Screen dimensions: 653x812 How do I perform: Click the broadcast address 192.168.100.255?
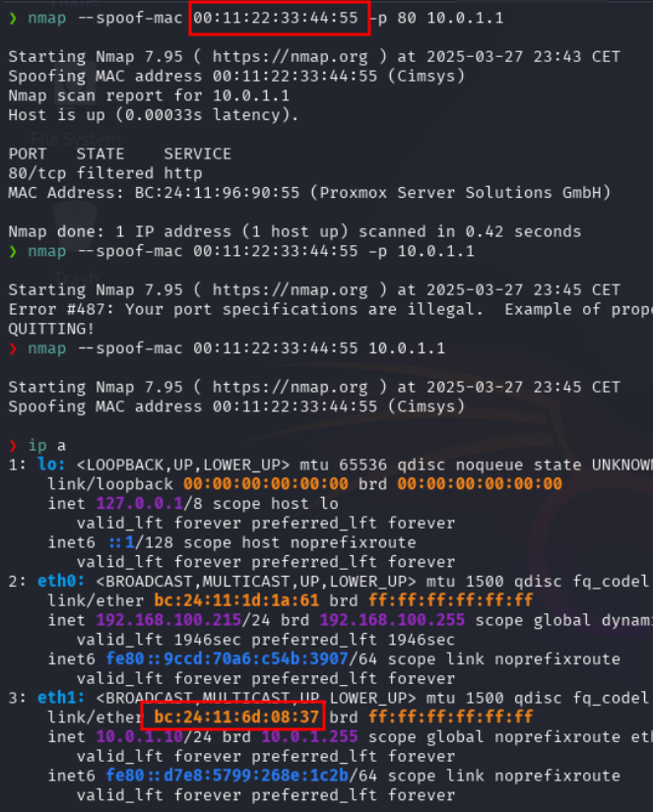pos(392,620)
